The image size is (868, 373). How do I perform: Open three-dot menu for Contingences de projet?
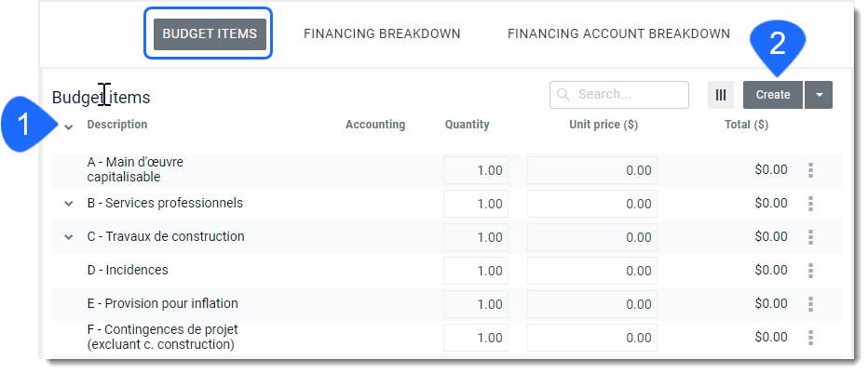point(810,338)
